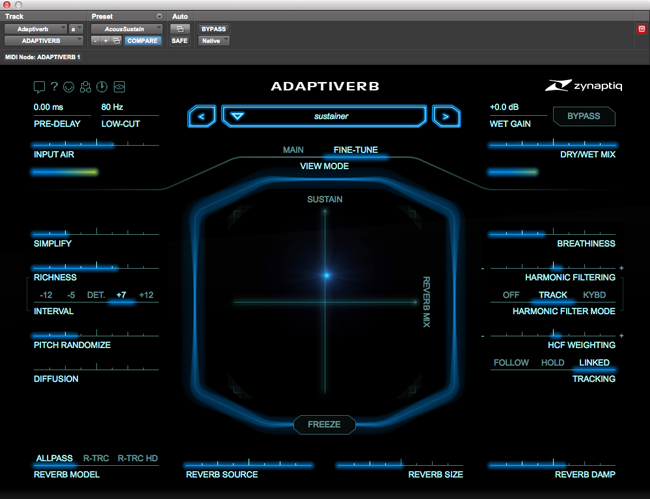Click the 0.00 ms pre-delay value field

(x=49, y=107)
